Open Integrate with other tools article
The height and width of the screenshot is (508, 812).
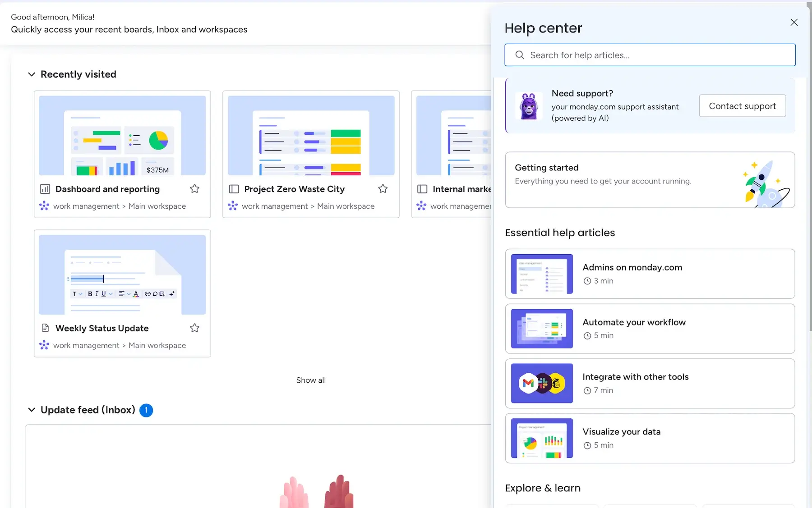point(650,384)
